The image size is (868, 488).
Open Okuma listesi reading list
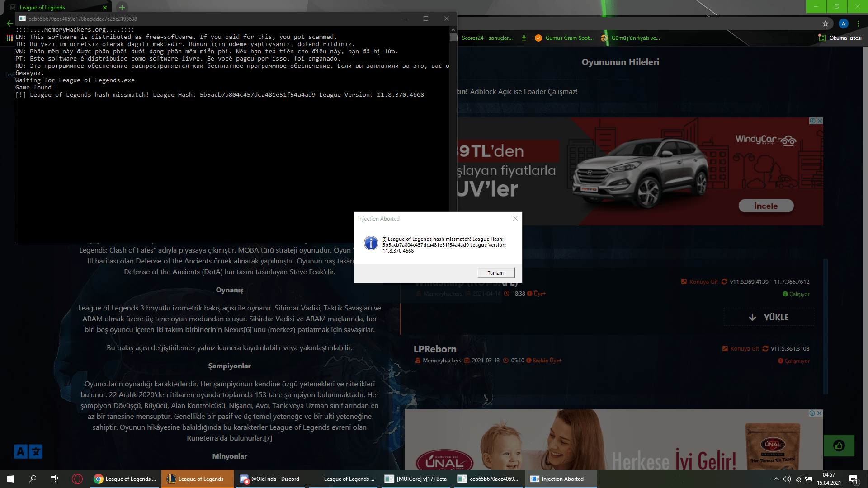coord(840,38)
